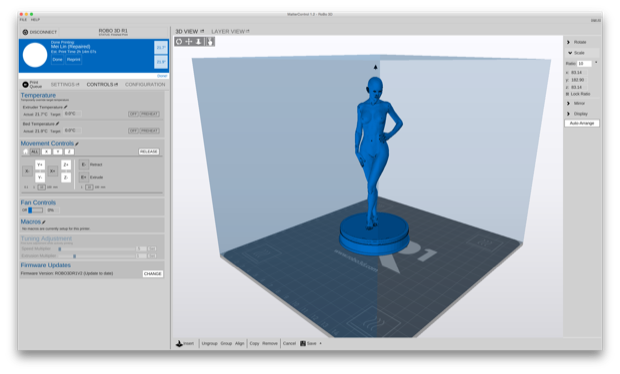Click the extruder temperature indicator 21.7°
This screenshot has height=374, width=620.
pos(161,47)
